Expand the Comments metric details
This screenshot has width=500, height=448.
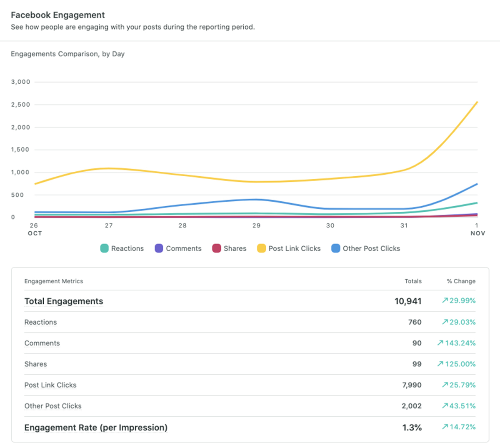[x=42, y=343]
